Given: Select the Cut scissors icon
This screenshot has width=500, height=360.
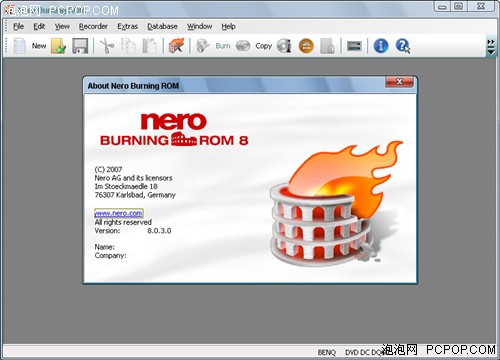Looking at the screenshot, I should tap(107, 46).
